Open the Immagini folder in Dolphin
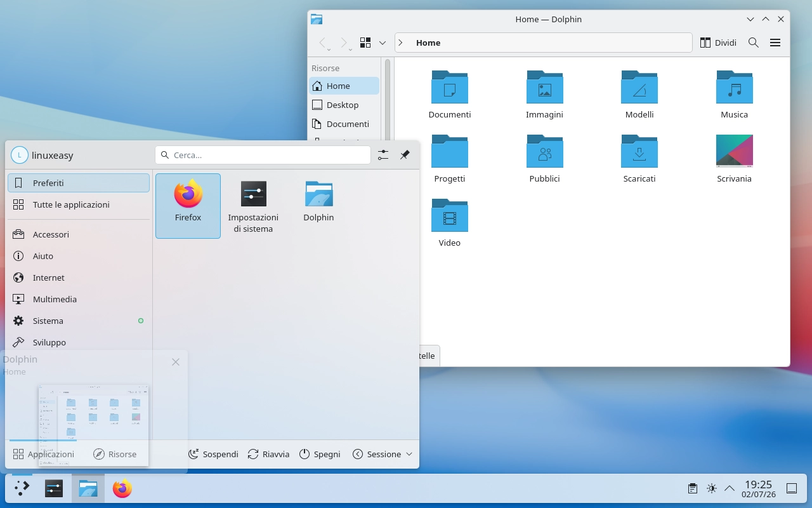 (x=544, y=94)
